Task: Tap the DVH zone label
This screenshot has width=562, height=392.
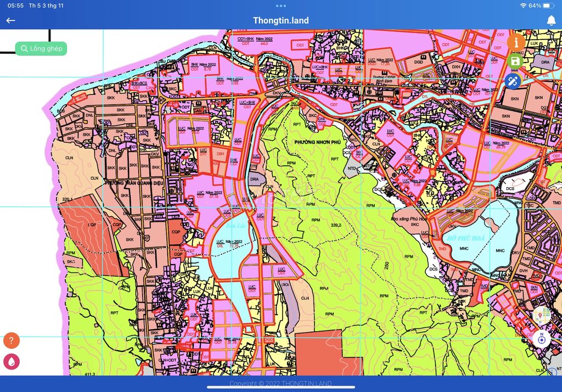Action: click(x=523, y=271)
